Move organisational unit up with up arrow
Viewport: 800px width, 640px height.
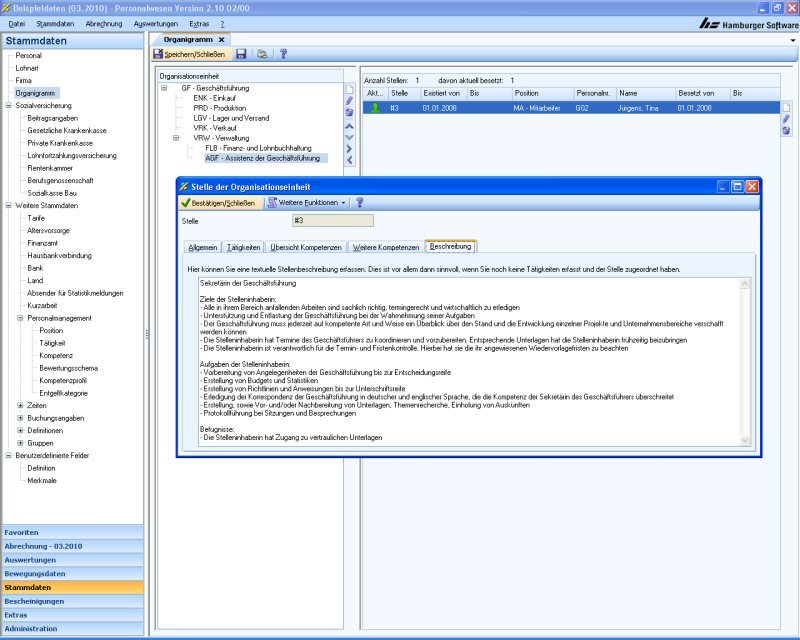point(349,125)
